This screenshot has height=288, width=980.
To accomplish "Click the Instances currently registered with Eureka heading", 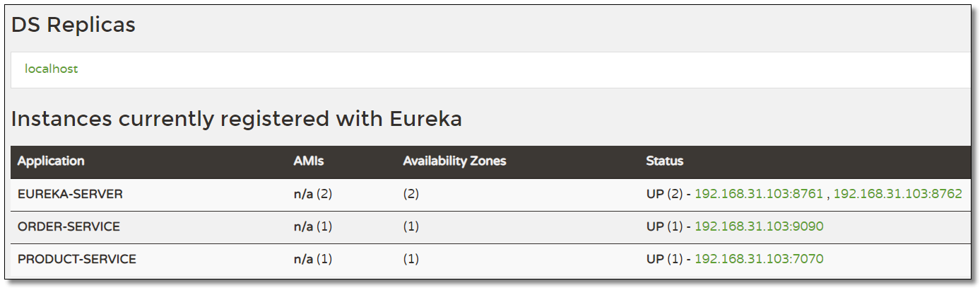I will tap(237, 119).
